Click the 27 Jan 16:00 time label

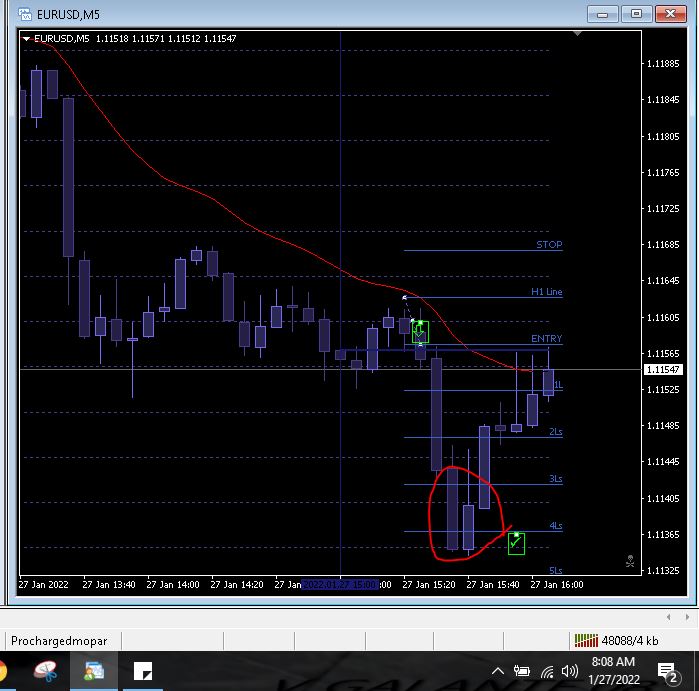click(x=557, y=584)
